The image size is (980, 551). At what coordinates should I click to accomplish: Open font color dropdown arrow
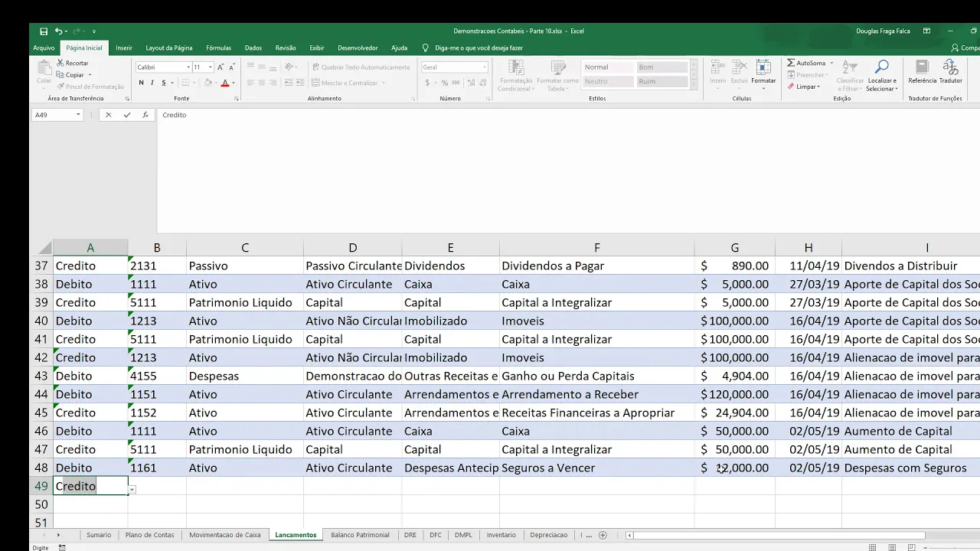(233, 83)
